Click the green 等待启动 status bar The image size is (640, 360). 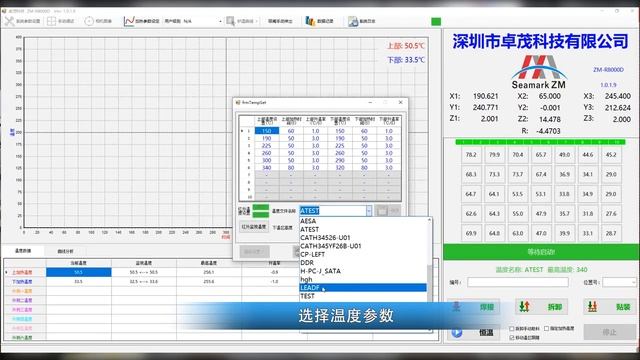click(x=541, y=252)
